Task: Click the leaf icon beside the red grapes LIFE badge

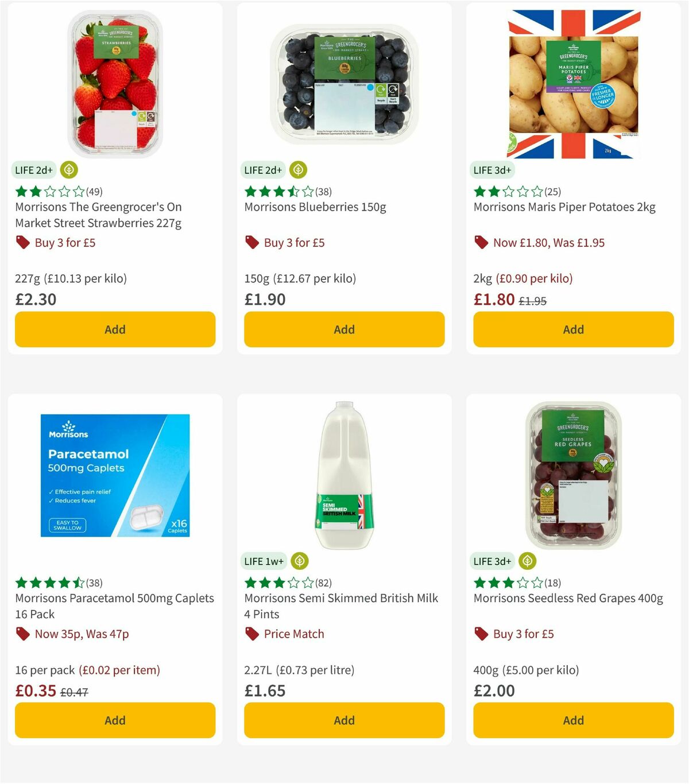Action: pos(528,561)
